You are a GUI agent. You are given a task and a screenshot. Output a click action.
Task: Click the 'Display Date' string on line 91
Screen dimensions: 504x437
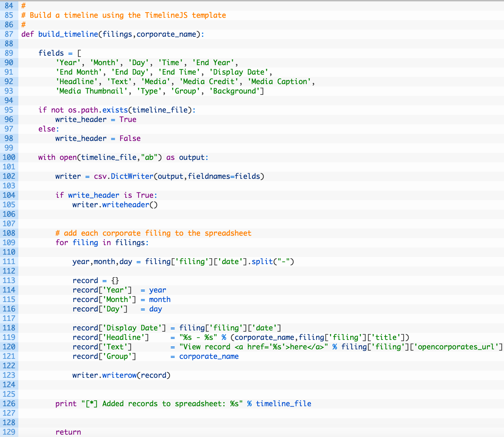coord(239,72)
